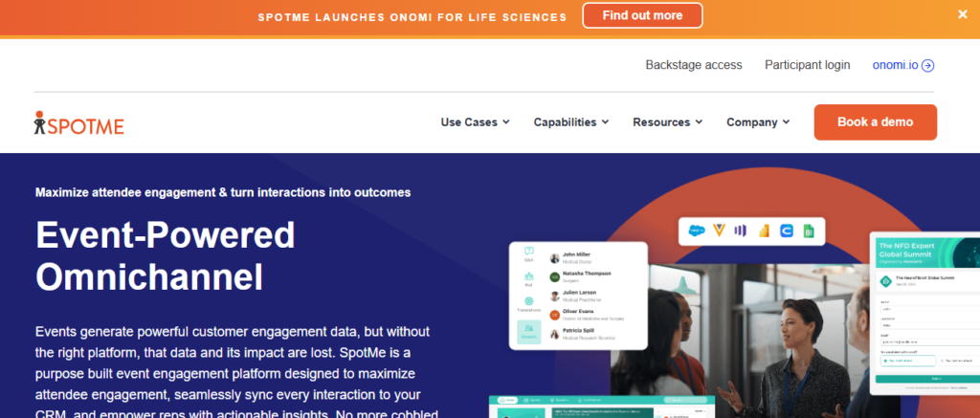Click the circled arrow beside onomi.io

(928, 65)
